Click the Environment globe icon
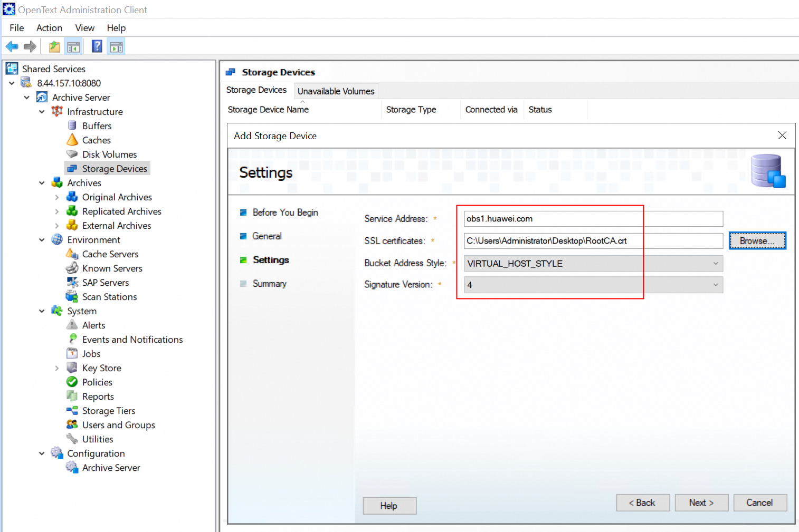The height and width of the screenshot is (532, 799). [x=57, y=239]
